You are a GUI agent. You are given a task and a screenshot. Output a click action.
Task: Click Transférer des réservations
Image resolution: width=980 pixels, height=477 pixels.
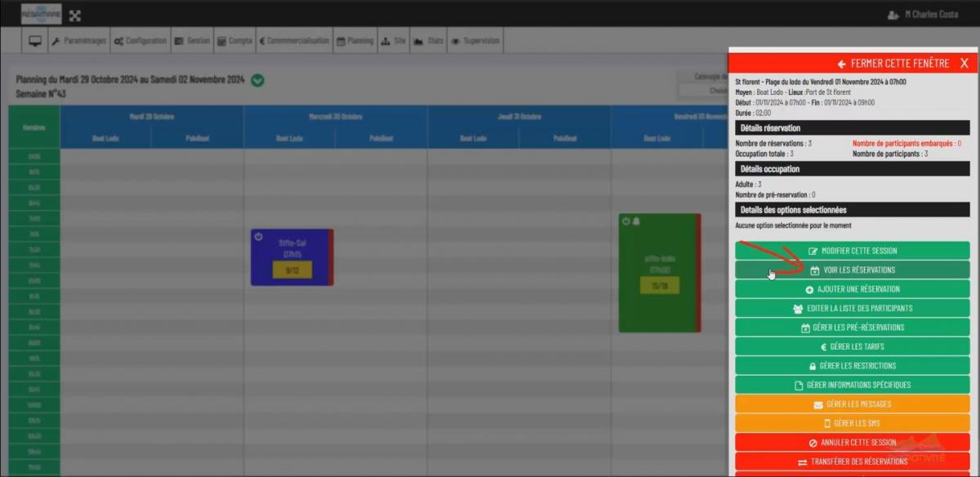(x=853, y=461)
